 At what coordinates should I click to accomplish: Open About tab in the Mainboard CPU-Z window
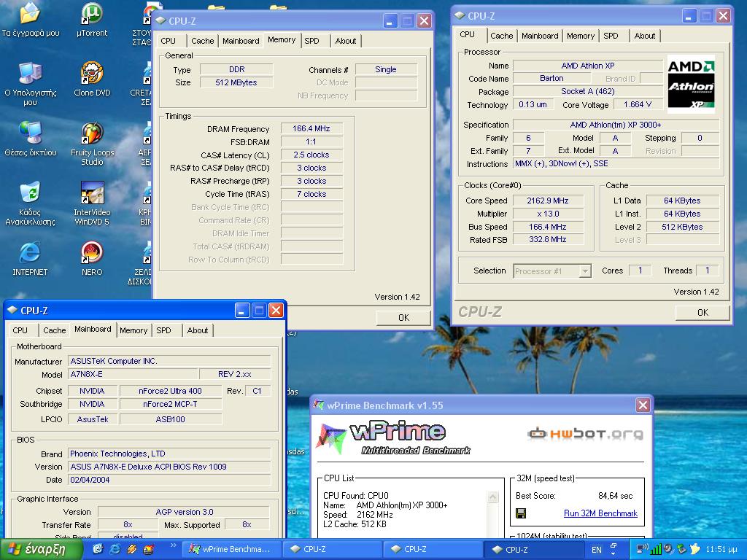click(x=197, y=330)
